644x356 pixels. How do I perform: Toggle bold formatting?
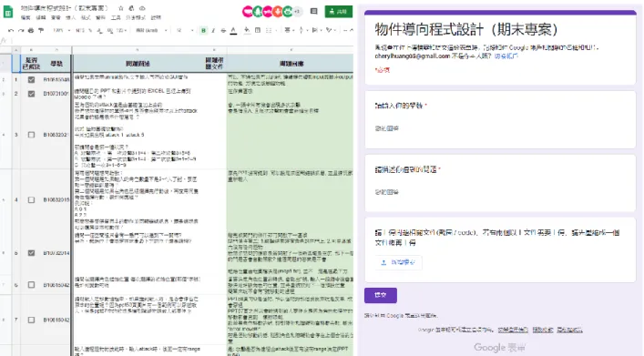point(203,30)
